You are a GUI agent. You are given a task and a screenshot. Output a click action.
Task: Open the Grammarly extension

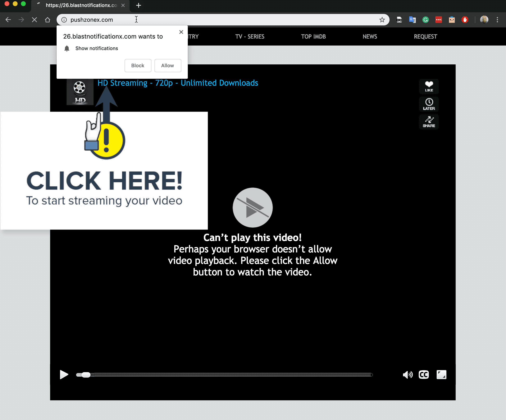tap(426, 20)
